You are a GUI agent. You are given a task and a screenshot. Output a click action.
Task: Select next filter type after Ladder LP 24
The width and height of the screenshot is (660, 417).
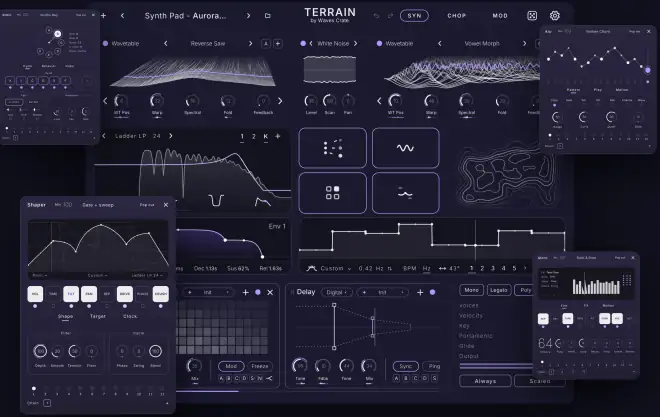[171, 136]
